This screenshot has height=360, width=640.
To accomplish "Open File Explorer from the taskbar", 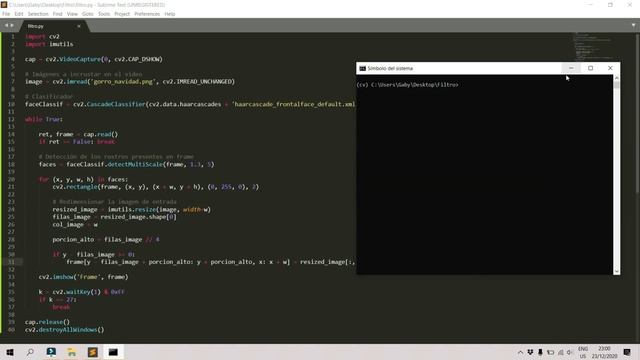I will (72, 352).
